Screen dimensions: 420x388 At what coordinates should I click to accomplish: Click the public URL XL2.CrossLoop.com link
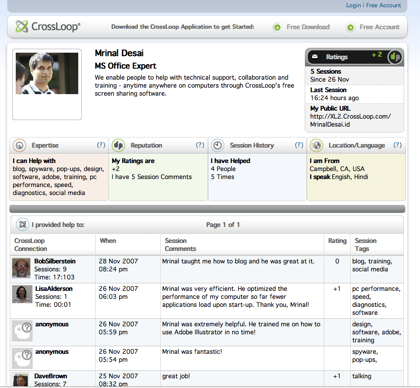350,120
